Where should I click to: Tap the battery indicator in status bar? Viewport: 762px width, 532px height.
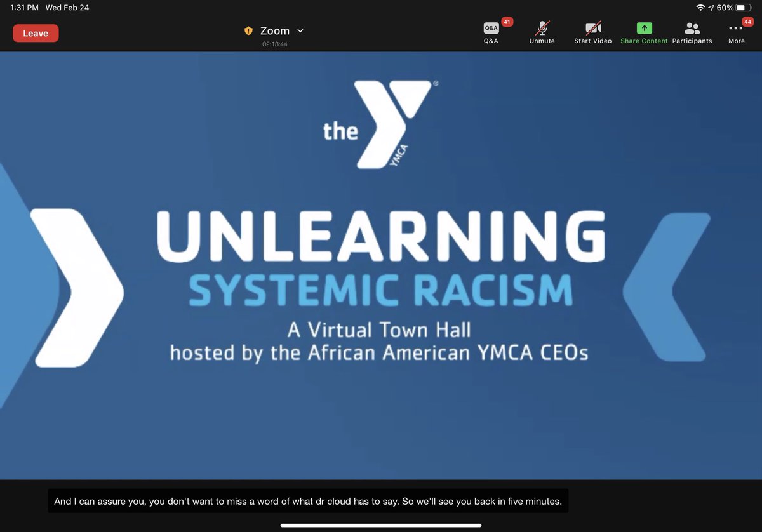(x=744, y=8)
